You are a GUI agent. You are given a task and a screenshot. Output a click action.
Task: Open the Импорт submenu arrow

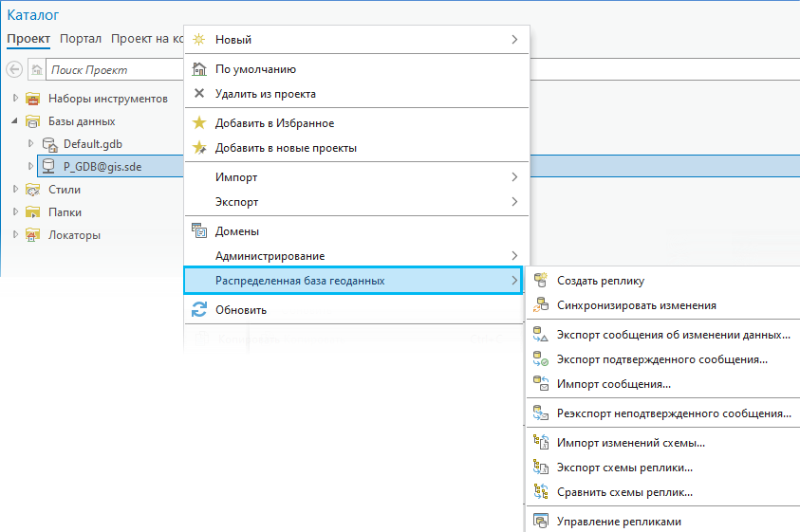coord(514,177)
